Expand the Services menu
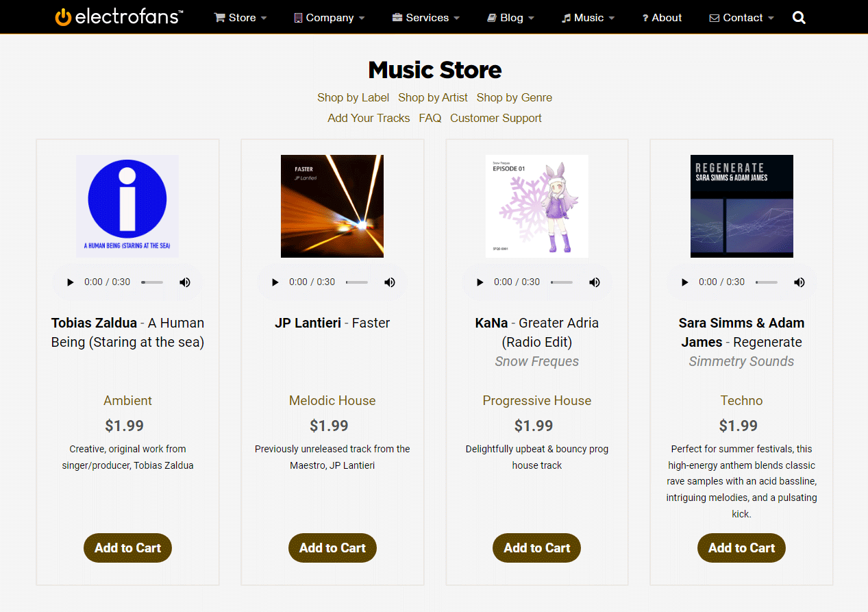 [426, 18]
